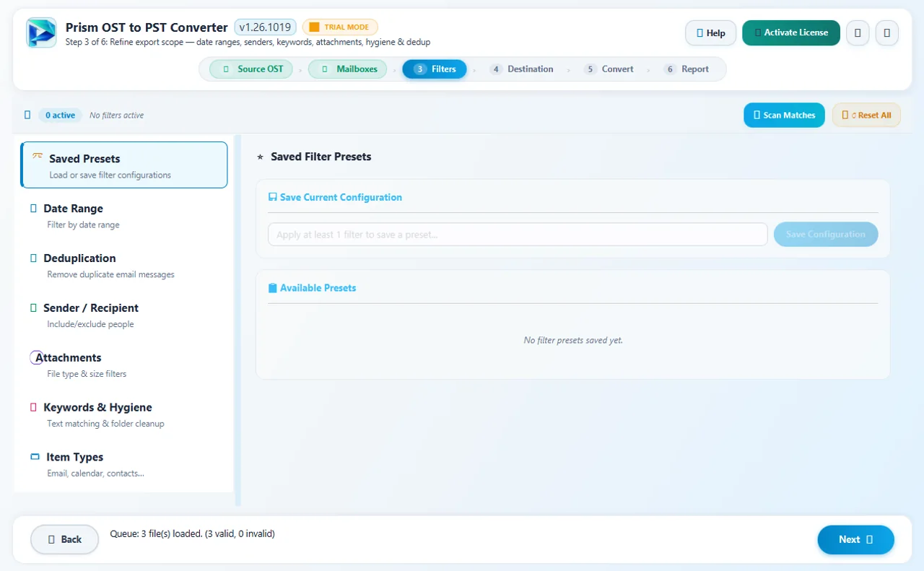Click the filter icon beside the 0 active badge
Viewport: 924px width, 571px height.
(27, 115)
